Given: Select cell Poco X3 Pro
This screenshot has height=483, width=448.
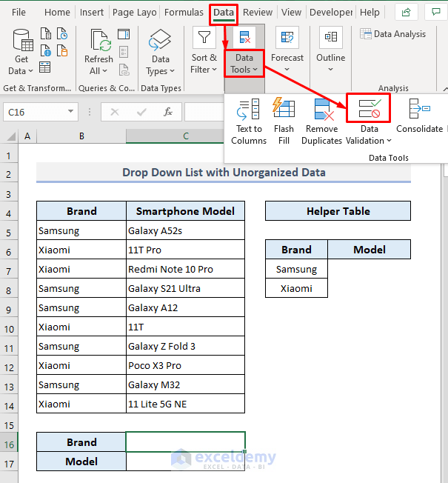Looking at the screenshot, I should coord(185,365).
